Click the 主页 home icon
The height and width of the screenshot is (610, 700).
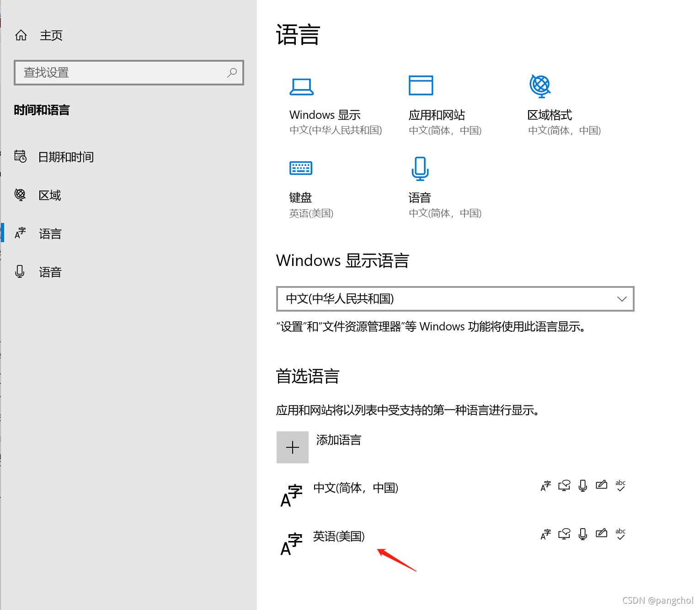pos(21,35)
